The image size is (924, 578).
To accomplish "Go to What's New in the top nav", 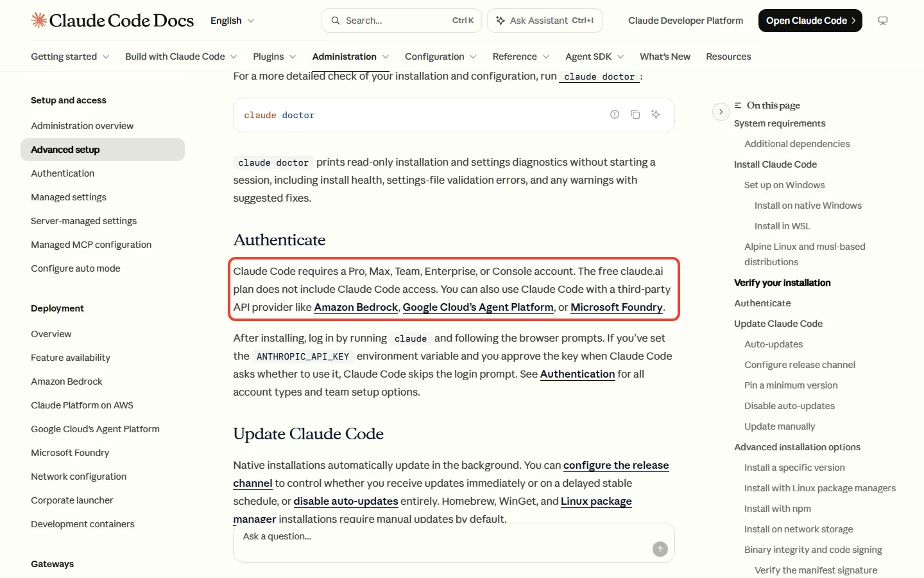I will 665,57.
